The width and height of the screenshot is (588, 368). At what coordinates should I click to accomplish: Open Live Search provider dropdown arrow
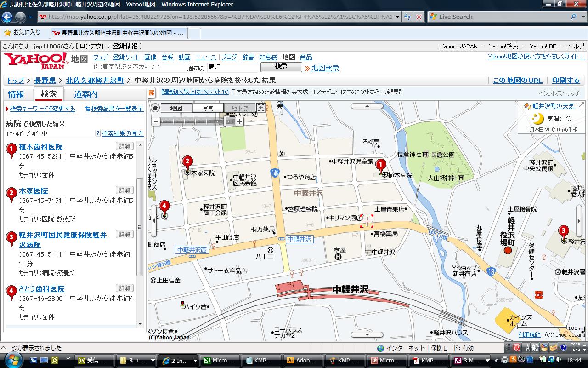(x=582, y=17)
